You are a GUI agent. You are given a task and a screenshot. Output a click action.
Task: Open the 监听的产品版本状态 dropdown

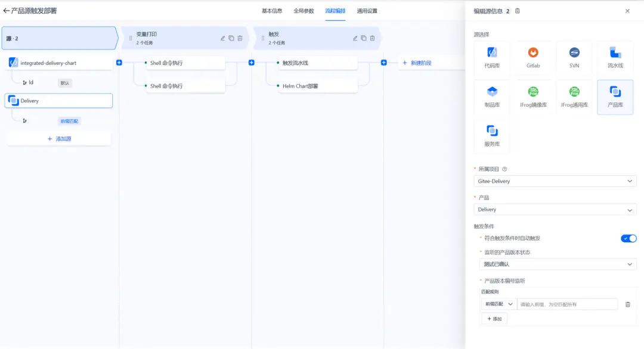click(558, 264)
